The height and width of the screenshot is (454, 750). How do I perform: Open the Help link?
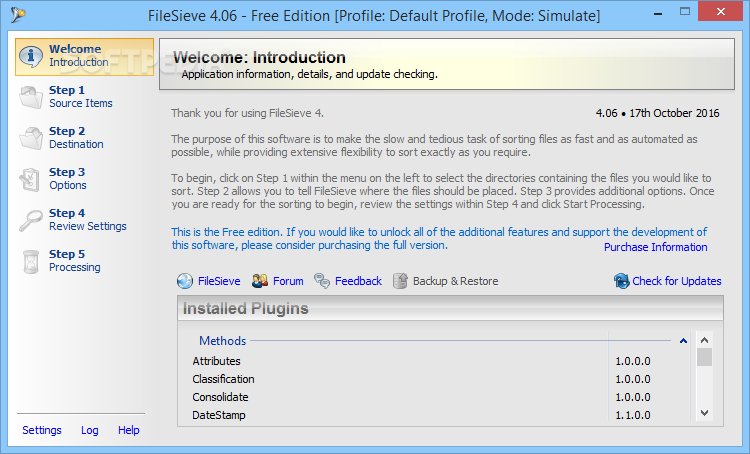(129, 430)
